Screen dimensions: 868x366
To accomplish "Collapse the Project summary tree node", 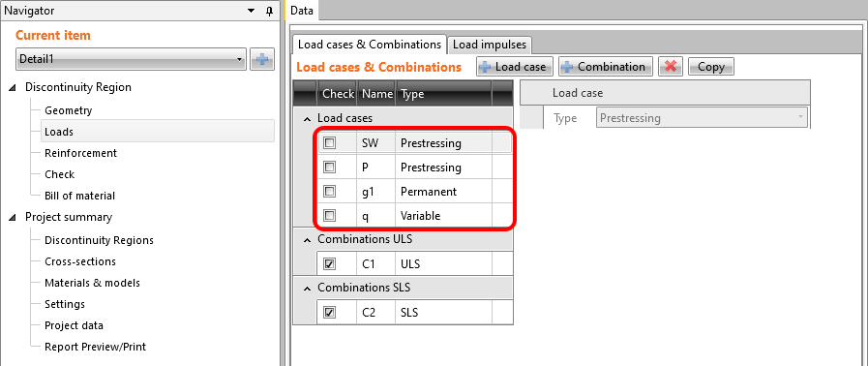I will tap(14, 218).
